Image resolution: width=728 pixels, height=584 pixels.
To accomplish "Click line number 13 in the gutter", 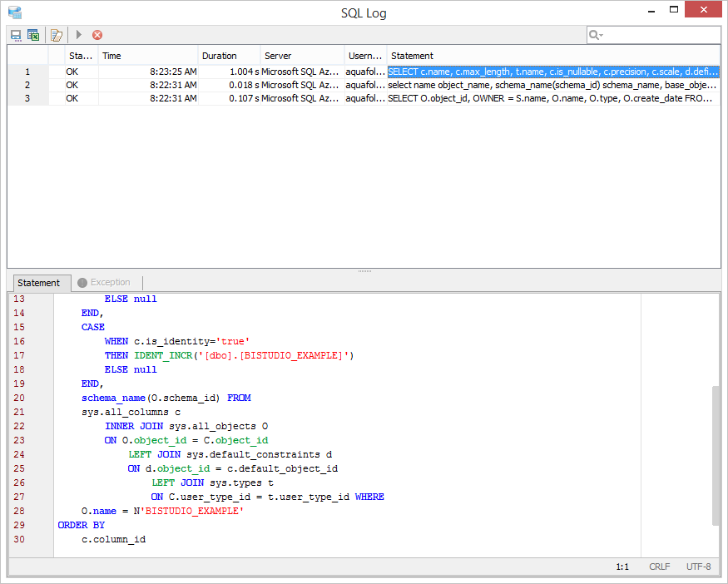I will (19, 299).
